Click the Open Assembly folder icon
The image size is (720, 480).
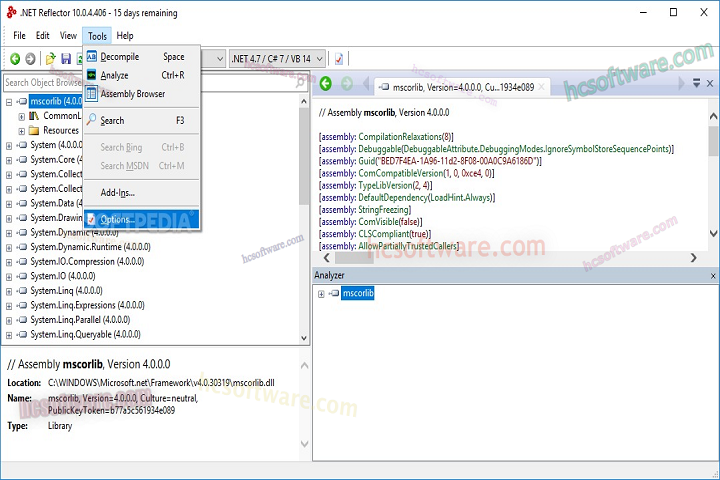point(51,59)
